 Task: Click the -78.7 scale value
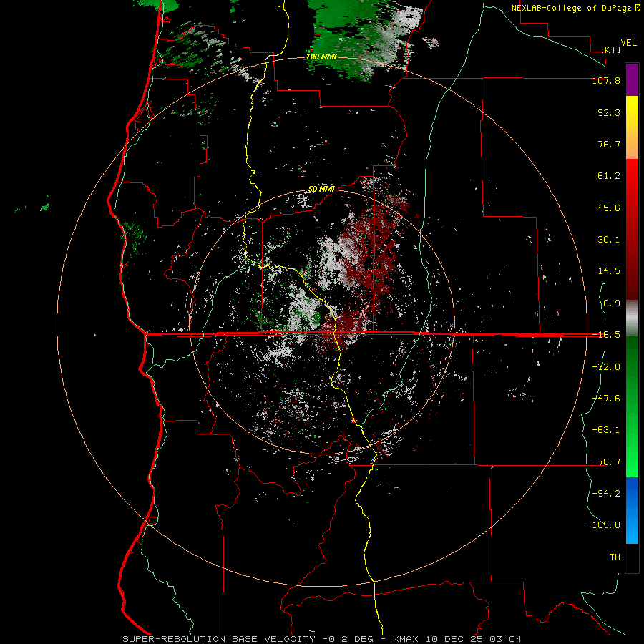tap(606, 462)
